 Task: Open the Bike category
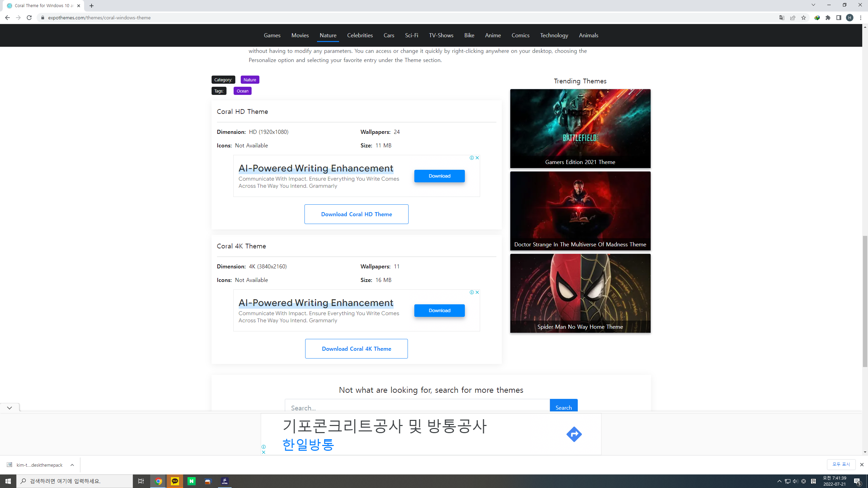click(469, 35)
